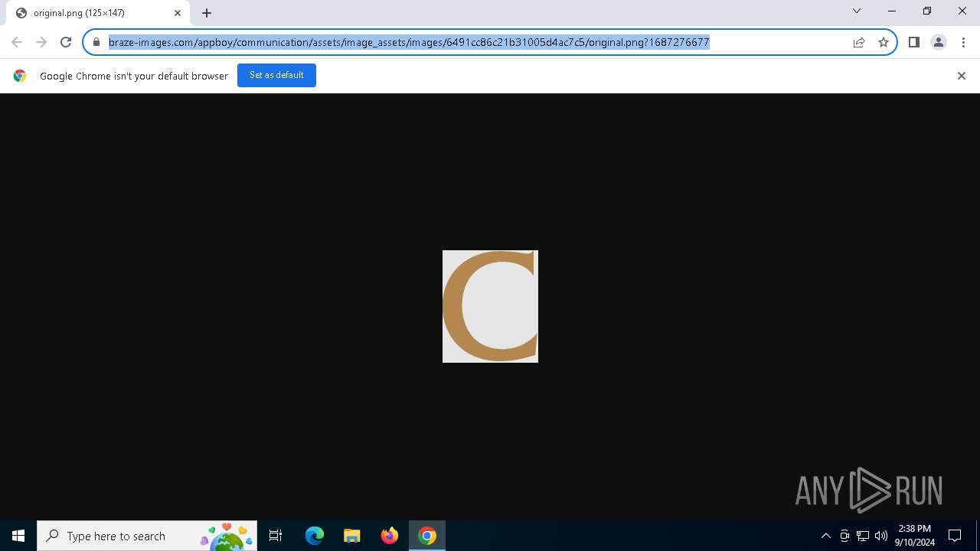Screen dimensions: 980x551
Task: Click the Chrome logo in the default browser infobar
Action: (20, 76)
